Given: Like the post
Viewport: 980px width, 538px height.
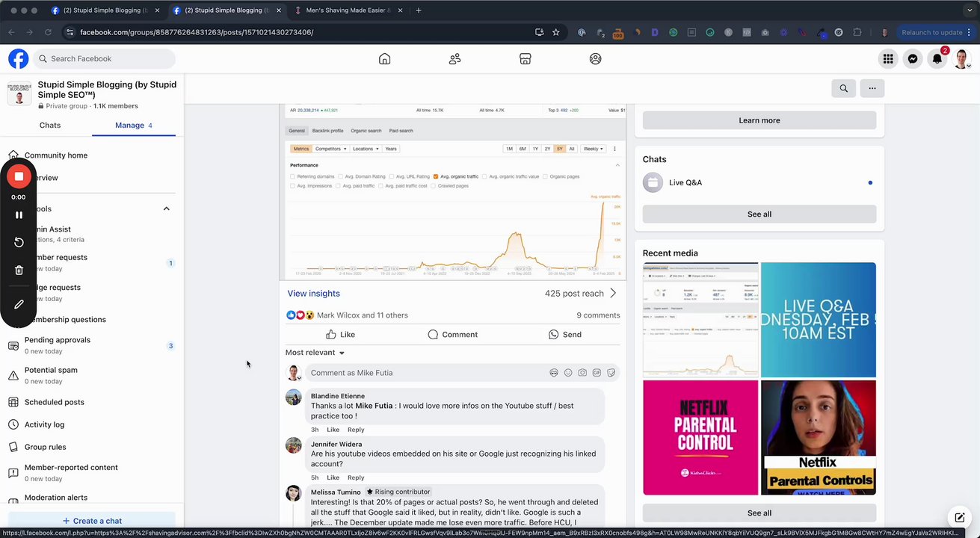Looking at the screenshot, I should tap(340, 335).
